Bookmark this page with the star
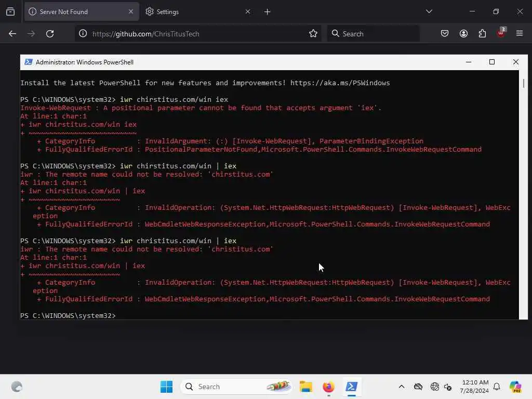The height and width of the screenshot is (399, 532). (313, 34)
